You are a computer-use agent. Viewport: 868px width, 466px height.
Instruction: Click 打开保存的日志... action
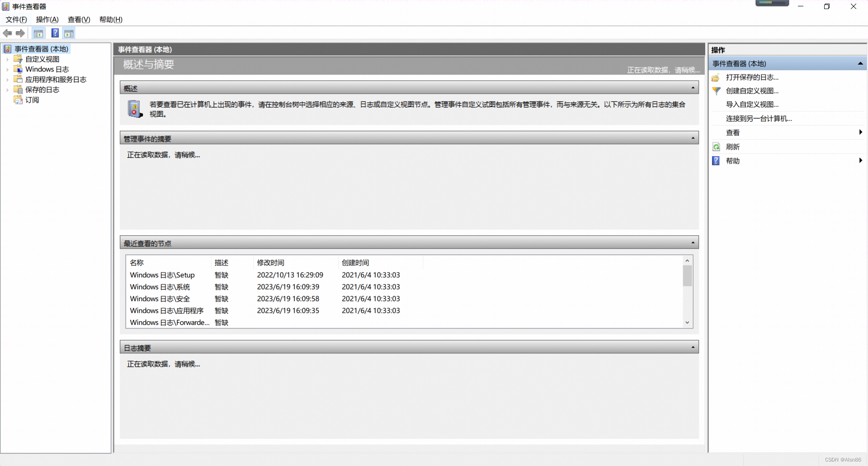(752, 77)
